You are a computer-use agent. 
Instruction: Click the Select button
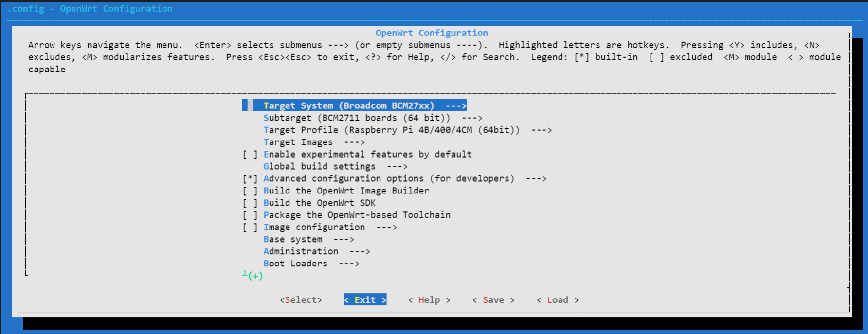click(x=301, y=300)
